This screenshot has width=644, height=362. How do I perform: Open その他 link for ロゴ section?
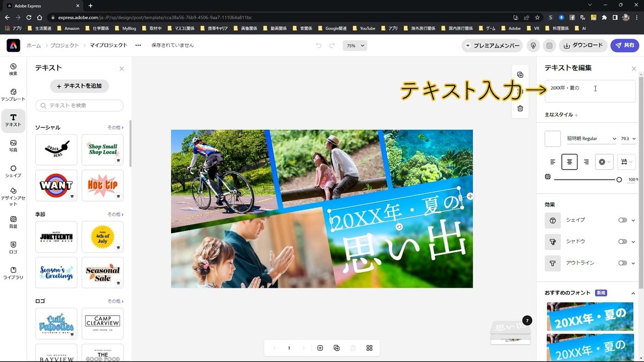(x=115, y=301)
